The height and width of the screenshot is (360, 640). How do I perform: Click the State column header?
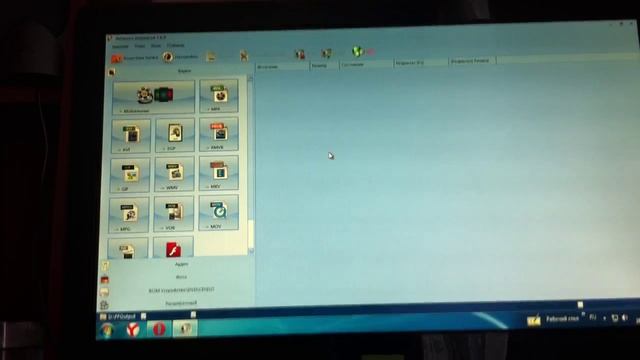[x=367, y=64]
